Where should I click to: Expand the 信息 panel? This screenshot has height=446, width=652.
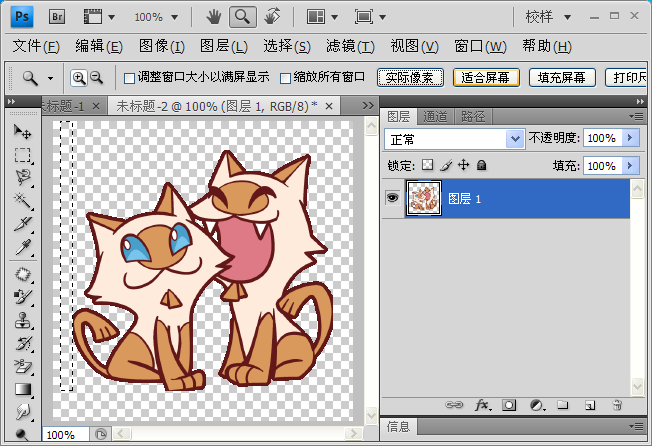point(399,426)
